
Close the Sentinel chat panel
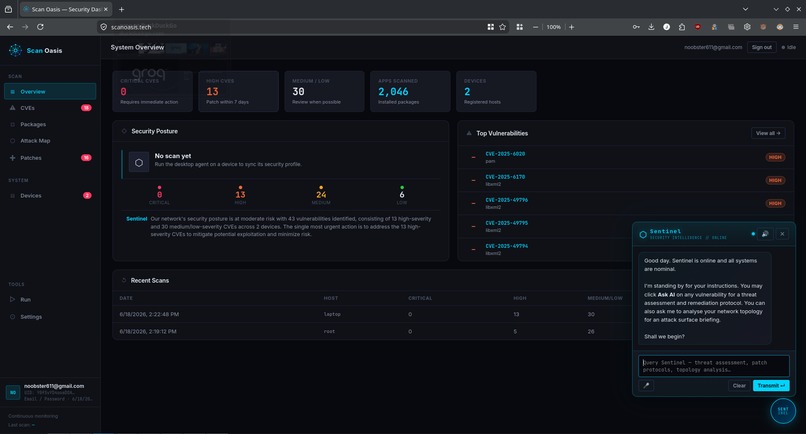tap(782, 234)
